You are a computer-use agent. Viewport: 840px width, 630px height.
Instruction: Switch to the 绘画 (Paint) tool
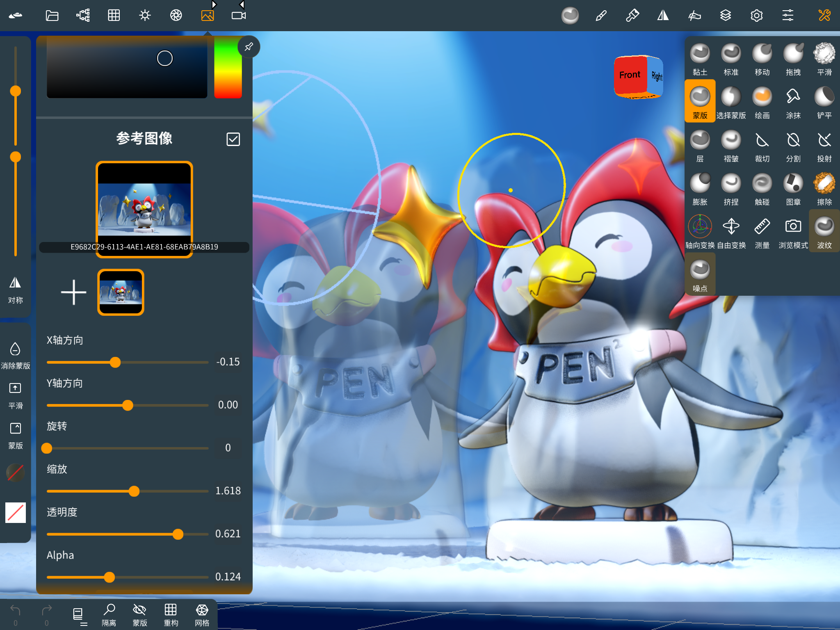(762, 97)
